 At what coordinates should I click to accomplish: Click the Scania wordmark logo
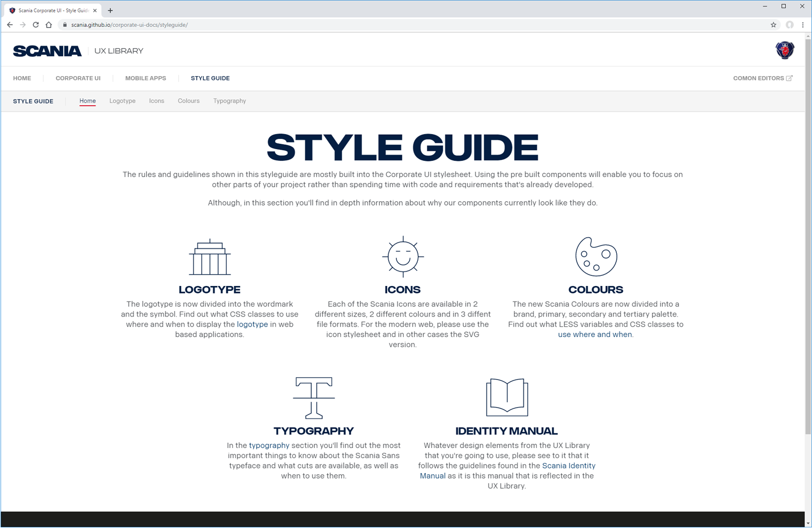click(47, 51)
